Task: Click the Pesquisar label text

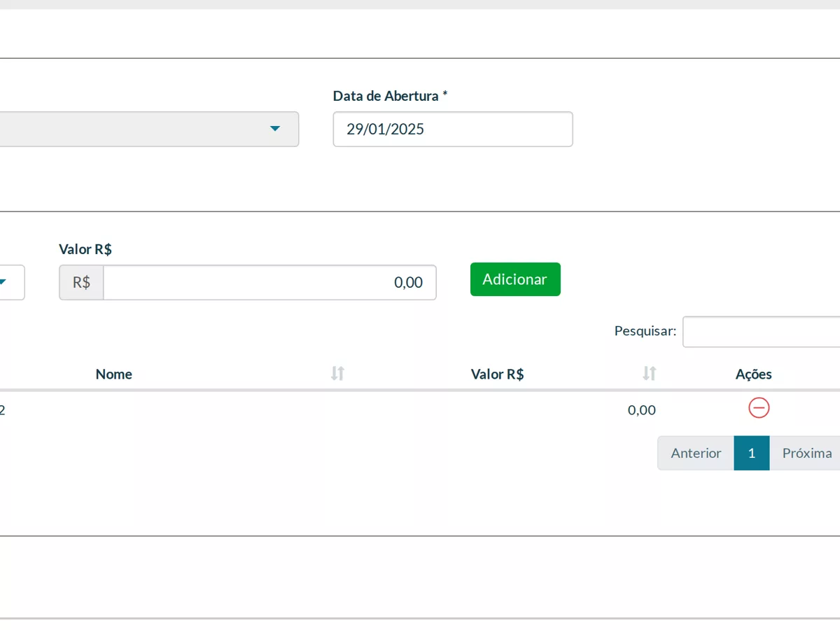Action: click(645, 330)
